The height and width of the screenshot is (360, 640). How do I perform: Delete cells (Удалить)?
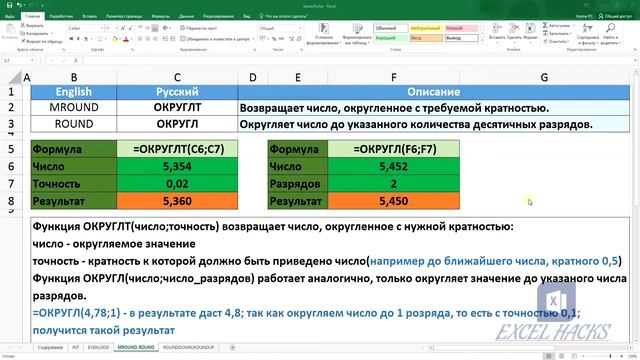[x=514, y=32]
